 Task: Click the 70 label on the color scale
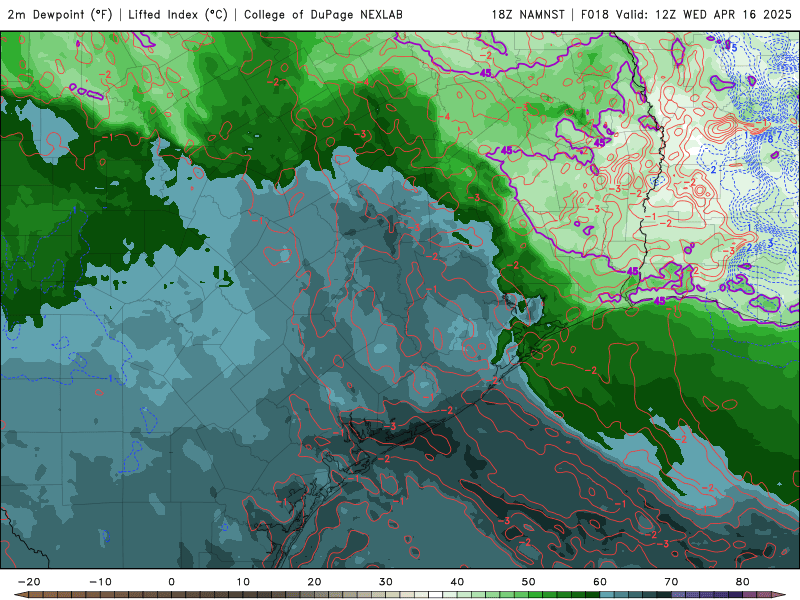(x=671, y=582)
